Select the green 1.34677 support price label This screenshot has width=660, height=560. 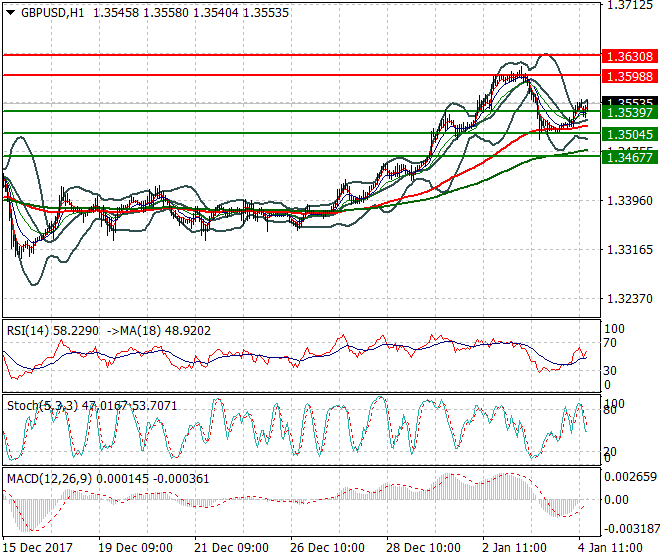point(630,158)
